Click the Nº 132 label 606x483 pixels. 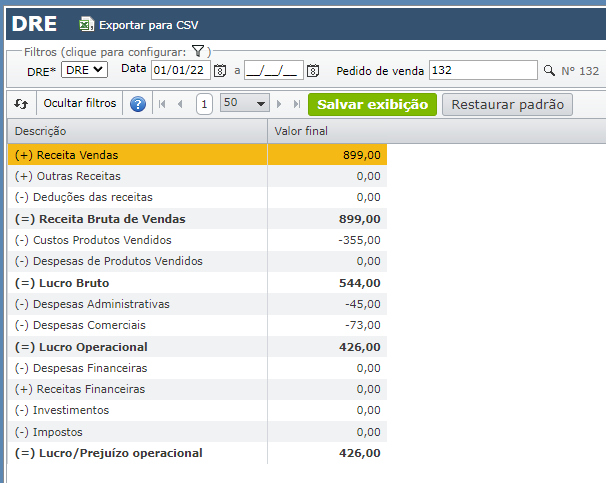580,71
